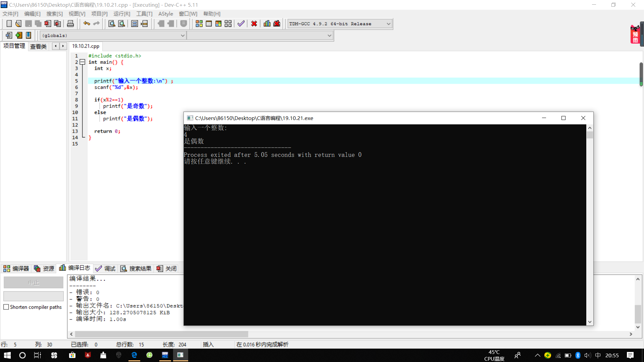This screenshot has width=644, height=362.
Task: Open the empty function list dropdown
Action: (329, 36)
